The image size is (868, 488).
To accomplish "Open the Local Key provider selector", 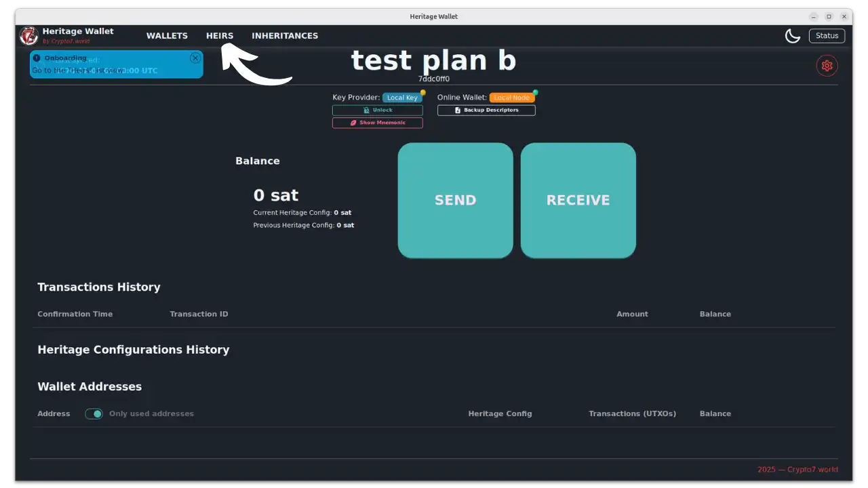I will click(x=403, y=97).
